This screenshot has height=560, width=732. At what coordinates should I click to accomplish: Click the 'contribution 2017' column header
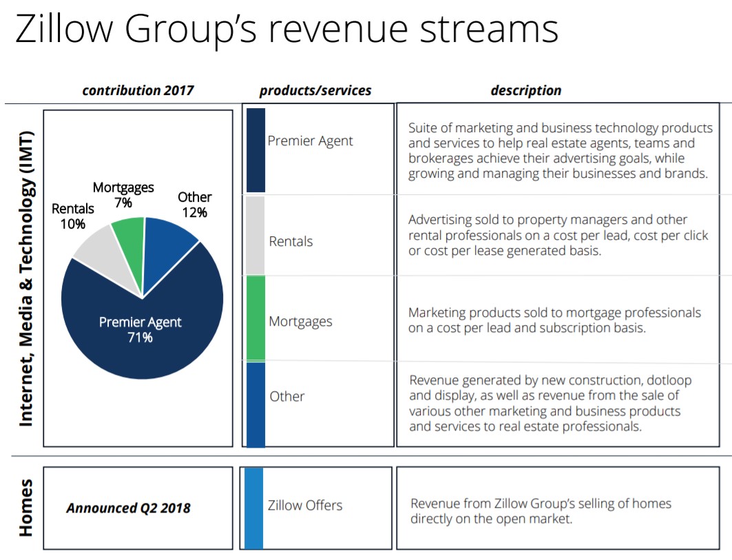(x=138, y=90)
